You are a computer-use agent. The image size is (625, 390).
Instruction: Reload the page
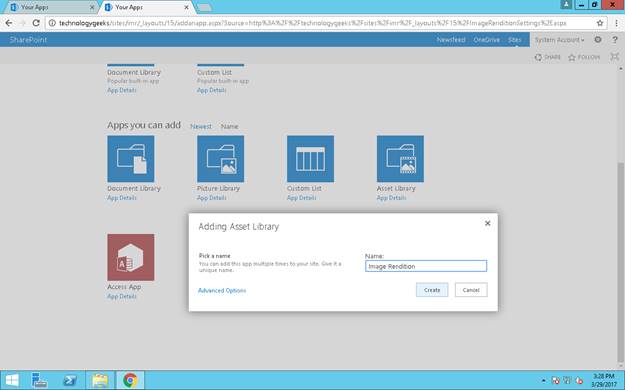pyautogui.click(x=36, y=23)
